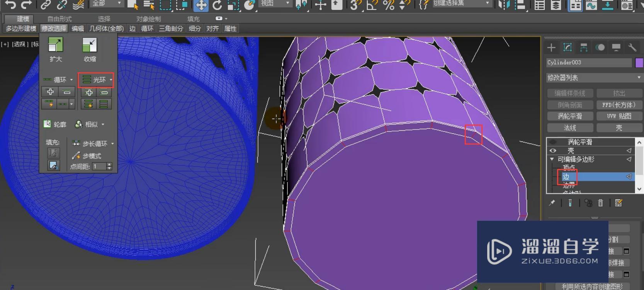The height and width of the screenshot is (290, 644).
Task: Click the Undo arrow icon
Action: click(x=11, y=5)
